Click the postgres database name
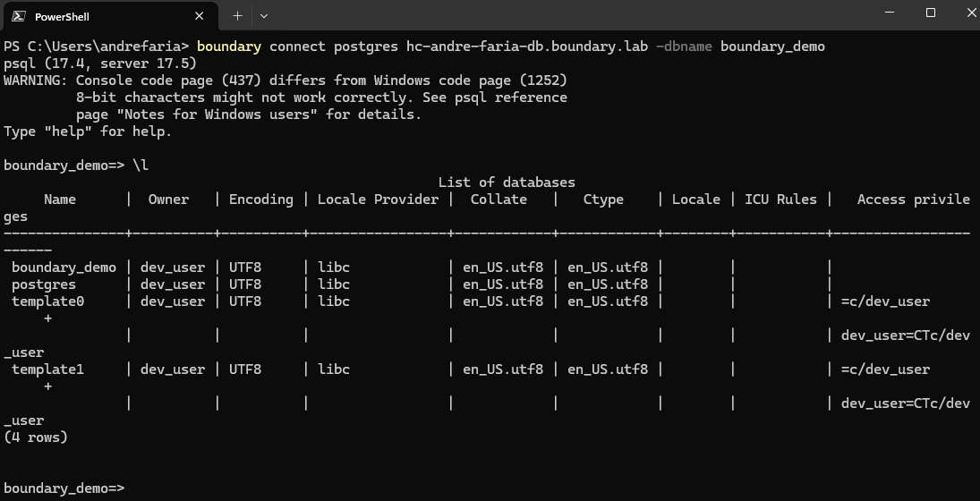980x501 pixels. click(x=44, y=284)
